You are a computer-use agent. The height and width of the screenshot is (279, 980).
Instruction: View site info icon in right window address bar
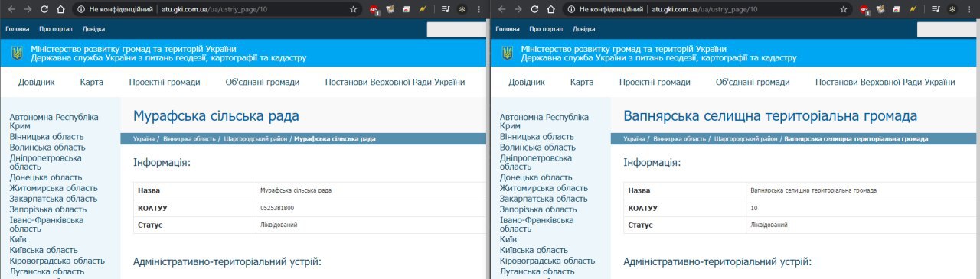click(572, 9)
